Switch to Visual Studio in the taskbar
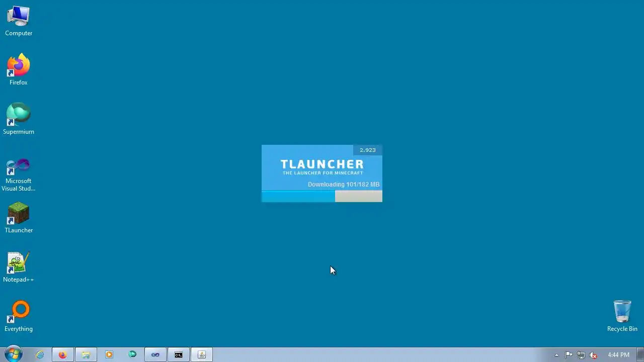This screenshot has width=644, height=362. 155,355
